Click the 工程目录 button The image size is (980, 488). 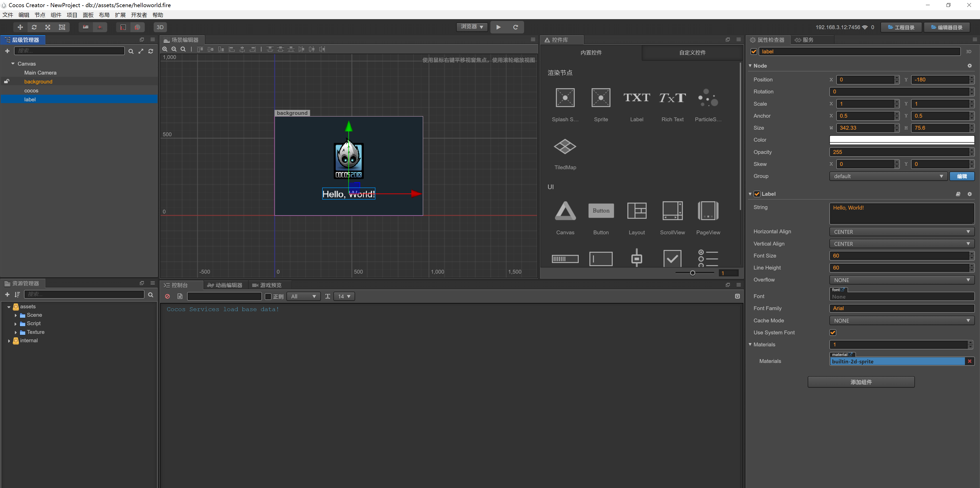point(901,27)
